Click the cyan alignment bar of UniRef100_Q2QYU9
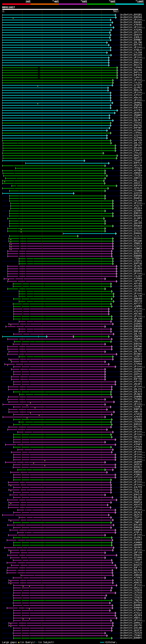 click(38, 193)
